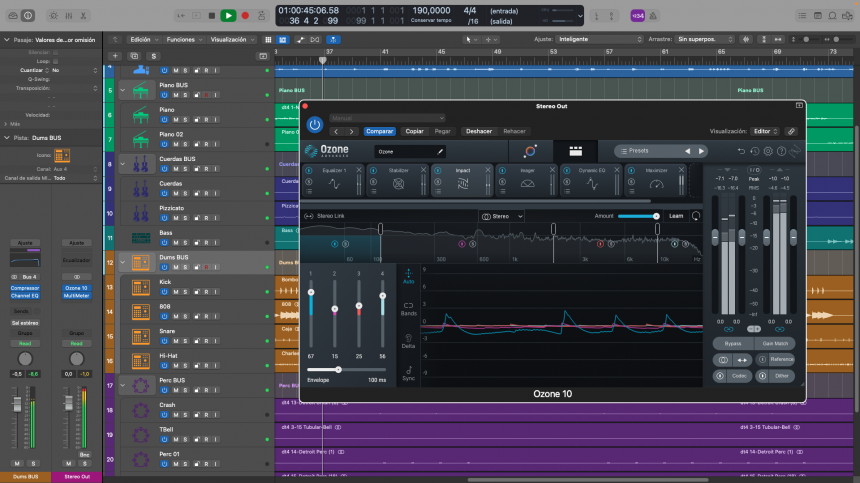Select the Stabilizer module icon
Image resolution: width=860 pixels, height=483 pixels.
point(399,184)
